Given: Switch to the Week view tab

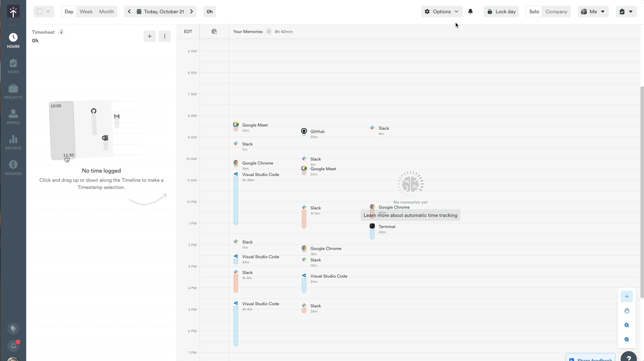Looking at the screenshot, I should [x=86, y=11].
